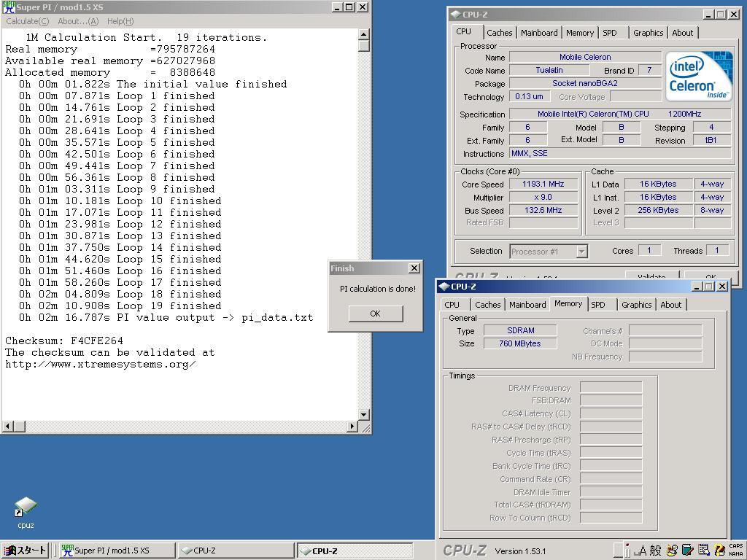Viewport: 747px width, 560px height.
Task: Select Memory tab in back CPU-Z window
Action: [580, 32]
